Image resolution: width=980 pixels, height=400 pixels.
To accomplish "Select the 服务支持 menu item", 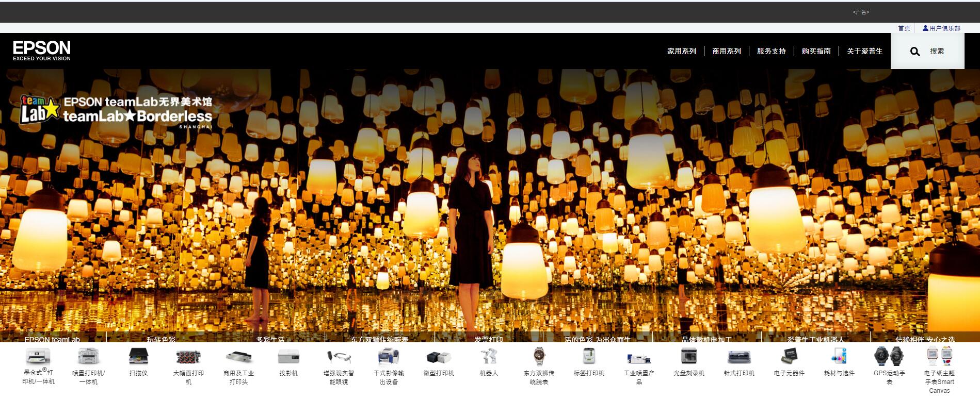I will point(771,51).
